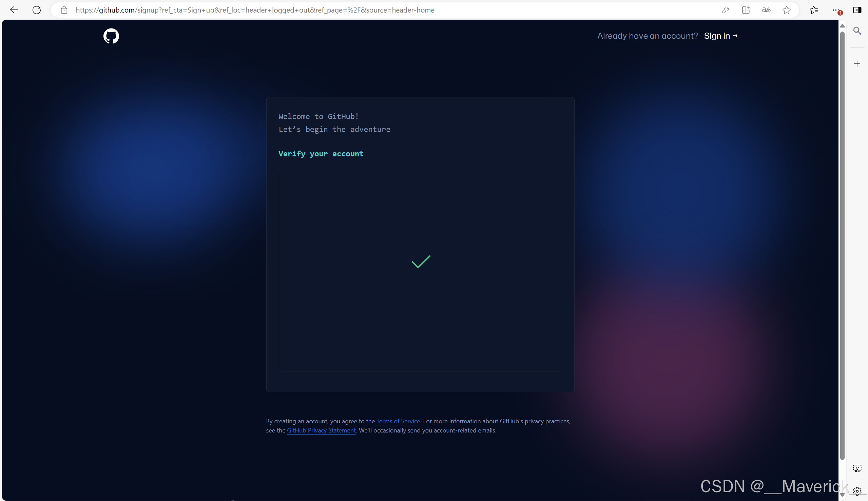This screenshot has height=501, width=868.
Task: Open sidebar settings gear icon
Action: [857, 491]
